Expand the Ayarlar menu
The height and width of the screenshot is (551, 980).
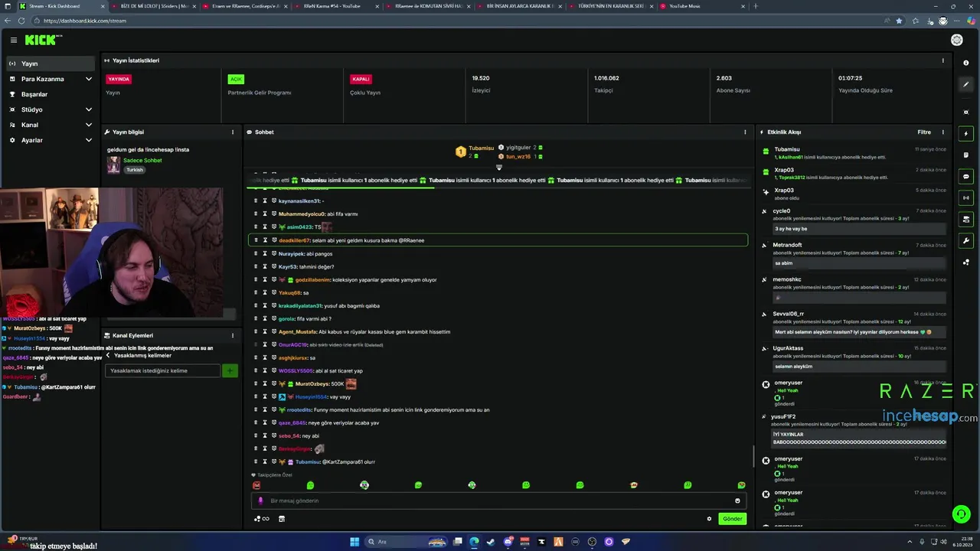[x=51, y=140]
